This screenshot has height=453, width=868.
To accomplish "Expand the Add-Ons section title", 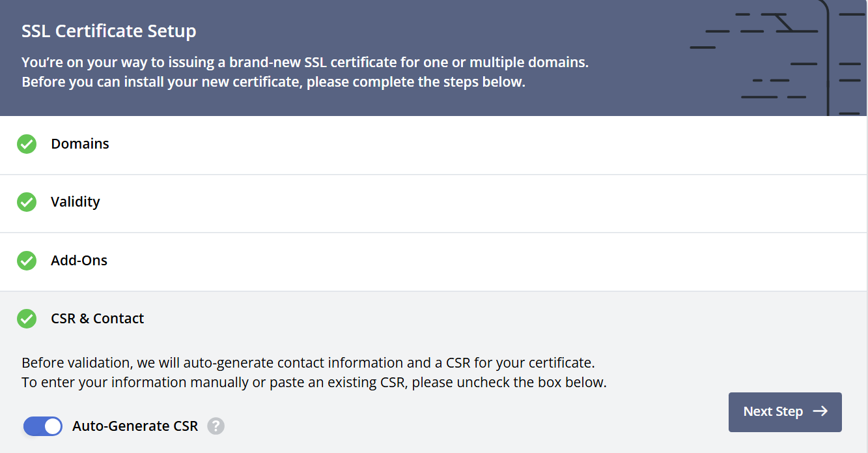I will tap(79, 261).
